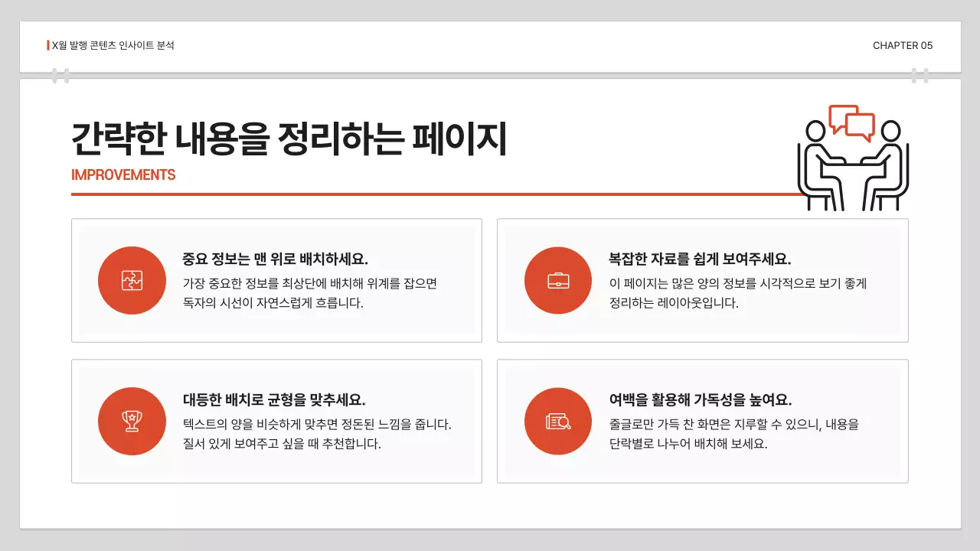
Task: Click the IMPROVEMENTS subtitle
Action: pos(123,174)
